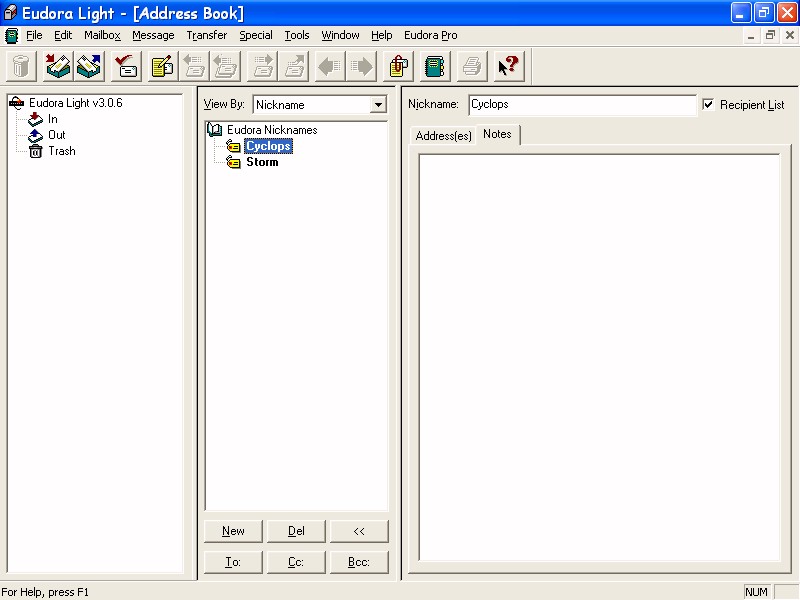Click the Forward toolbar icon
This screenshot has width=800, height=600.
(262, 66)
